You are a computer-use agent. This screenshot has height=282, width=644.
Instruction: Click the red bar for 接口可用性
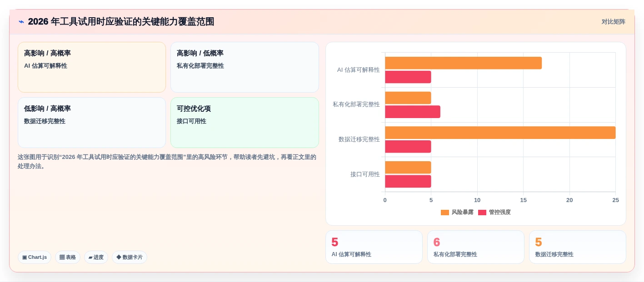pyautogui.click(x=408, y=181)
